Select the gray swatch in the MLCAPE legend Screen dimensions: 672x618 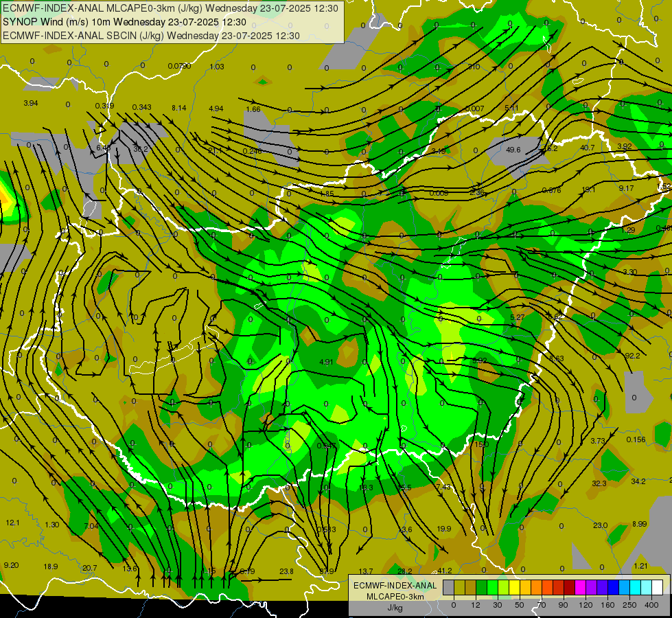(x=449, y=587)
